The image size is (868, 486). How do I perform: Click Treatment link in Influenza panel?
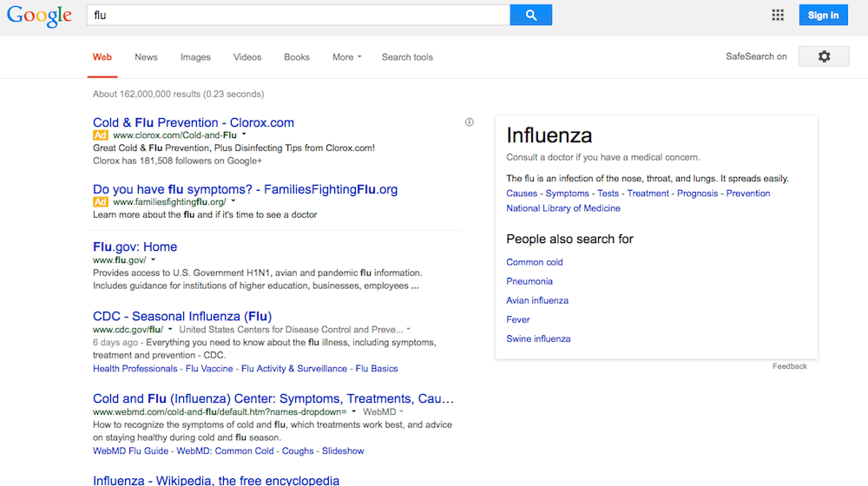coord(648,194)
